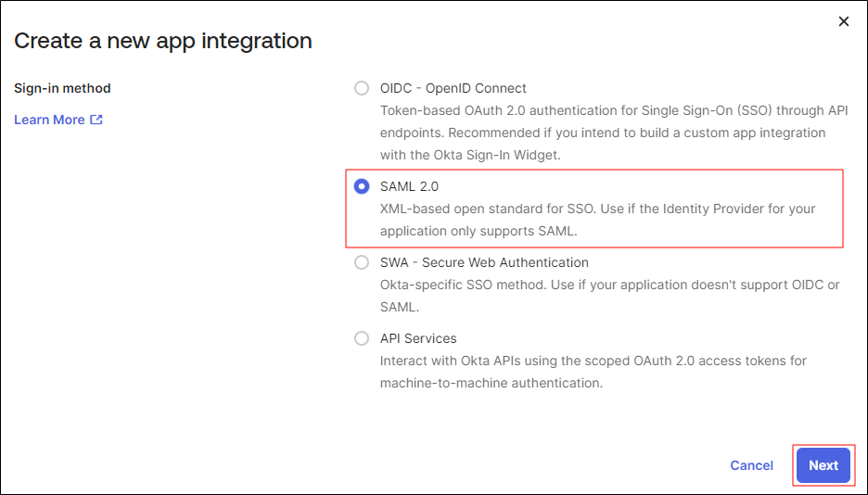Pick the API Services radio button
This screenshot has width=868, height=495.
point(362,338)
